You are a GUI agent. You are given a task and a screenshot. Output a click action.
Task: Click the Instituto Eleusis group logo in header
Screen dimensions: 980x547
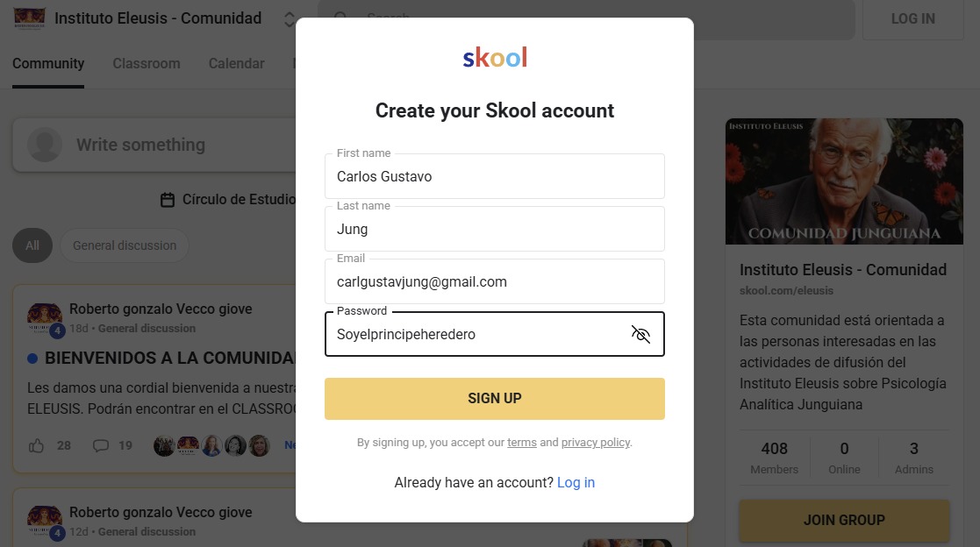coord(30,18)
